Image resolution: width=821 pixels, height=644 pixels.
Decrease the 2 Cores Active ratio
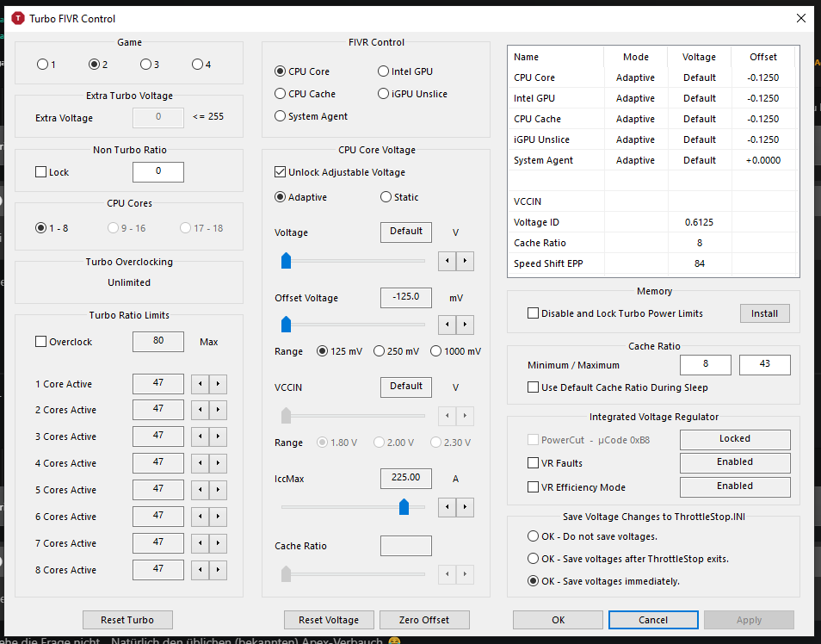click(x=200, y=410)
